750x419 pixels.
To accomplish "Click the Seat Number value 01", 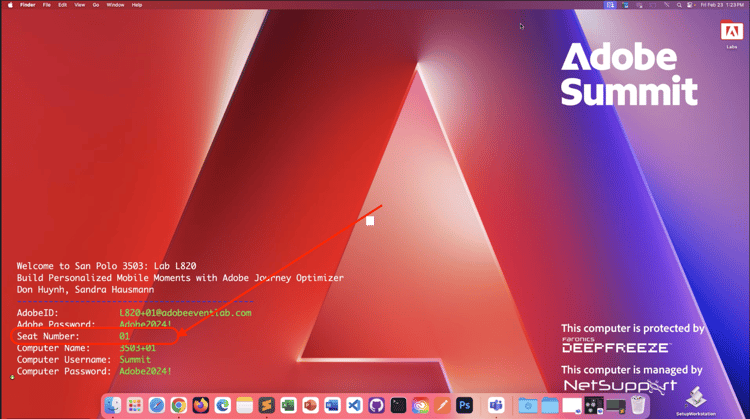I will [x=124, y=336].
